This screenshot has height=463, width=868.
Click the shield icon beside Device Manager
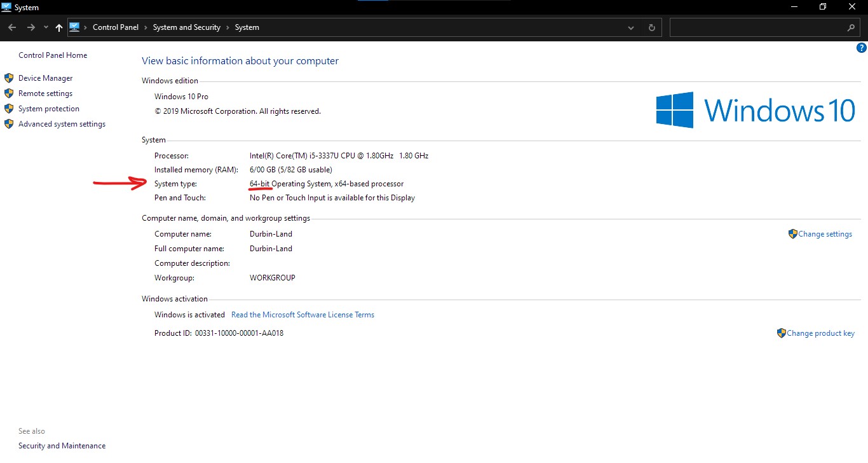click(9, 78)
